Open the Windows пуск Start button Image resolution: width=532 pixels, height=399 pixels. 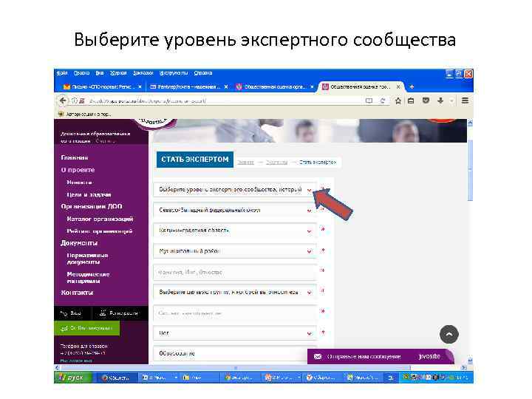72,378
